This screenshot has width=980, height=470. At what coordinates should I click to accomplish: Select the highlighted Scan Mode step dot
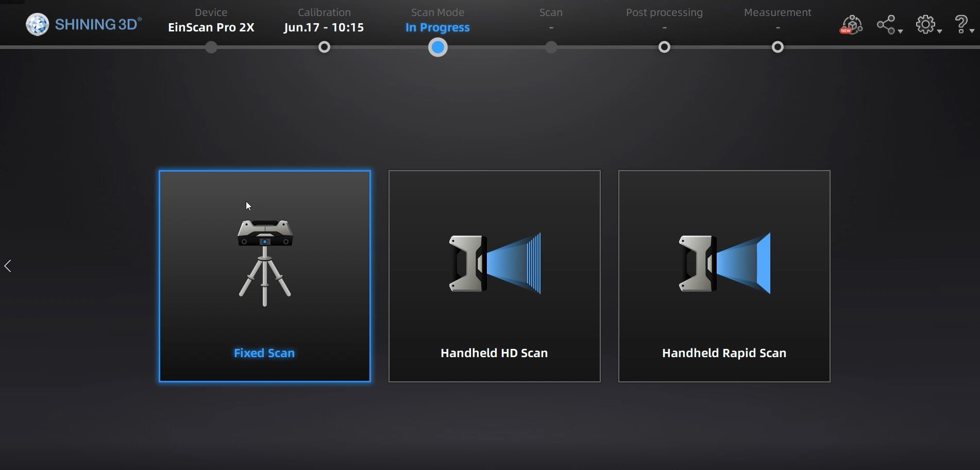(x=437, y=47)
